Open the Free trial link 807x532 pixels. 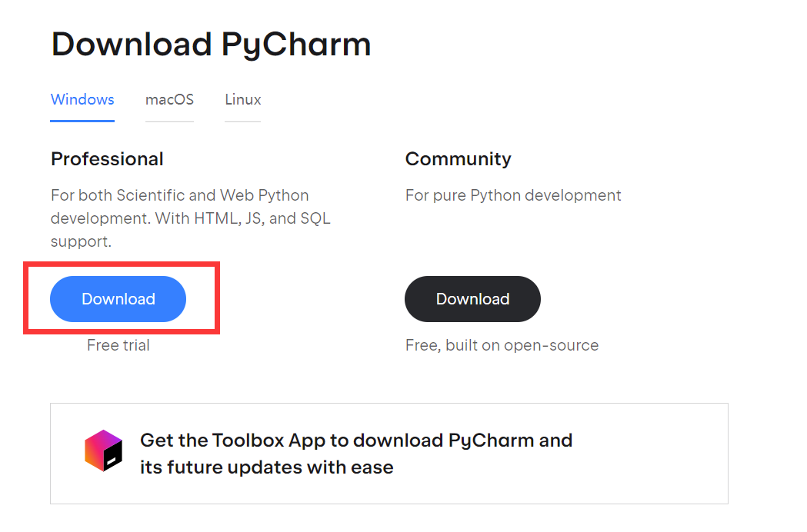pyautogui.click(x=118, y=344)
